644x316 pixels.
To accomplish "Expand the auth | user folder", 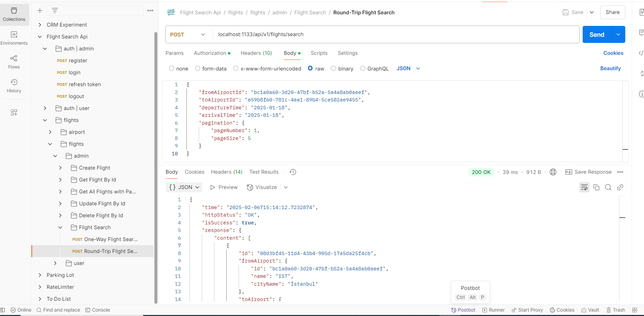I will [x=45, y=108].
